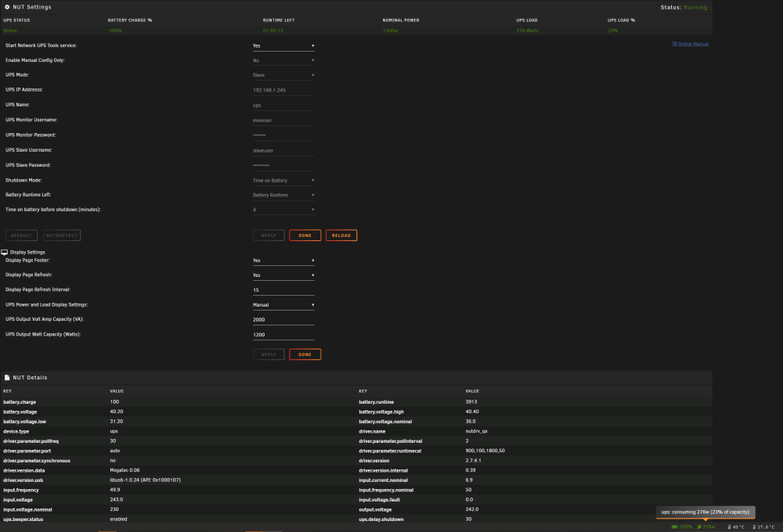Click the Megatec 0.06 value
The image size is (783, 532).
click(x=124, y=470)
